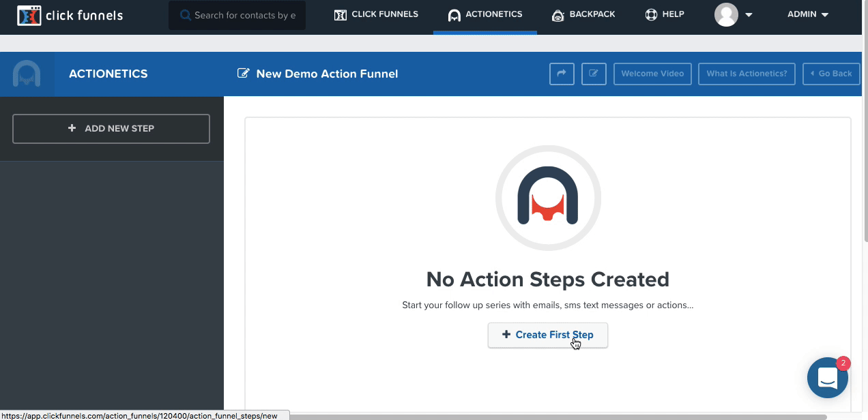This screenshot has width=868, height=420.
Task: Expand the Admin dropdown
Action: coord(808,14)
